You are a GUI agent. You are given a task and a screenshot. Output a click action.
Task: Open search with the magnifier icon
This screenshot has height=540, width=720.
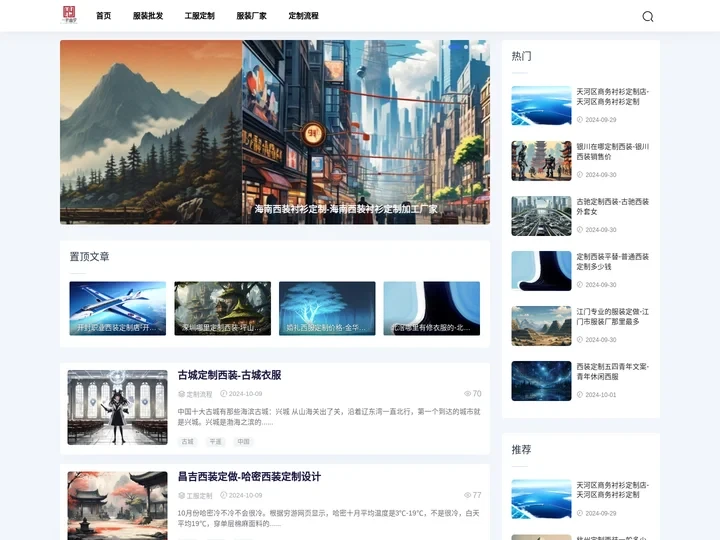click(647, 17)
